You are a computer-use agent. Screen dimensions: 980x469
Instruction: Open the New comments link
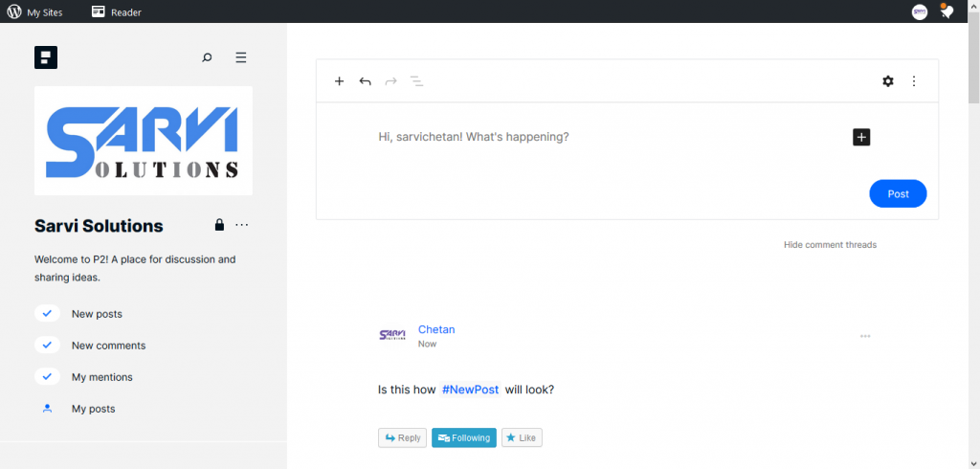click(109, 346)
